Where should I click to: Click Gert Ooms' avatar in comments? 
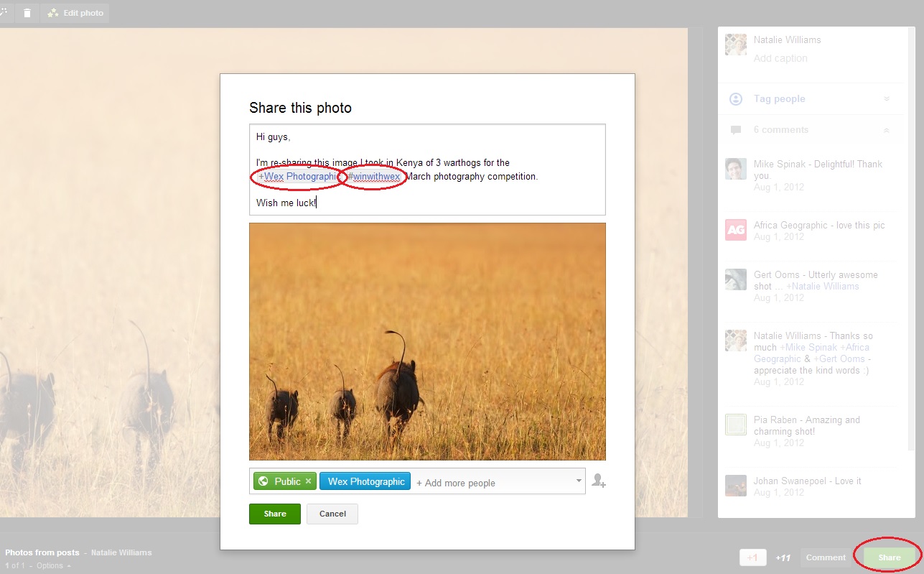(736, 279)
